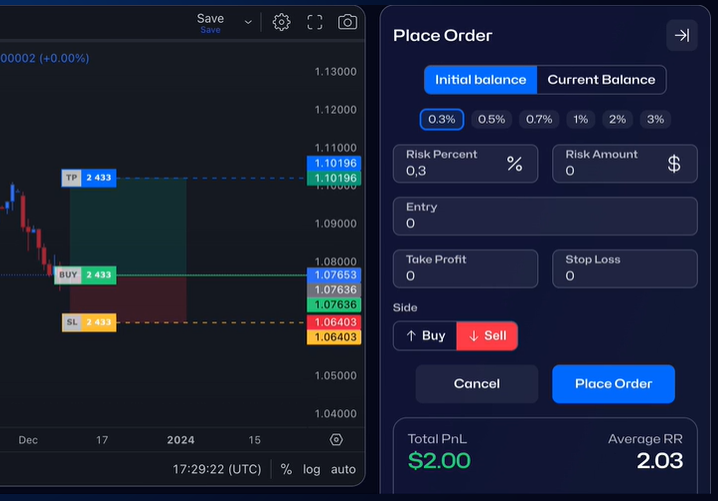Screen dimensions: 718x501
Task: Select the 2% risk preset
Action: (617, 119)
